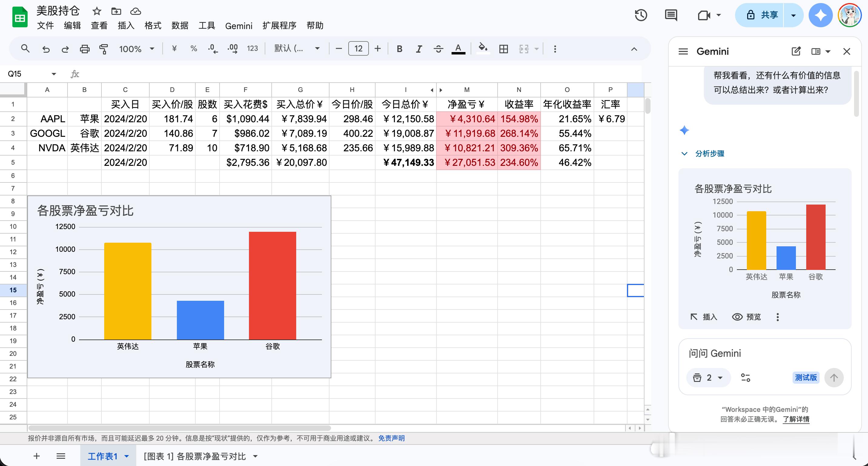The height and width of the screenshot is (466, 868).
Task: Open Meet call dropdown arrow
Action: (x=719, y=15)
